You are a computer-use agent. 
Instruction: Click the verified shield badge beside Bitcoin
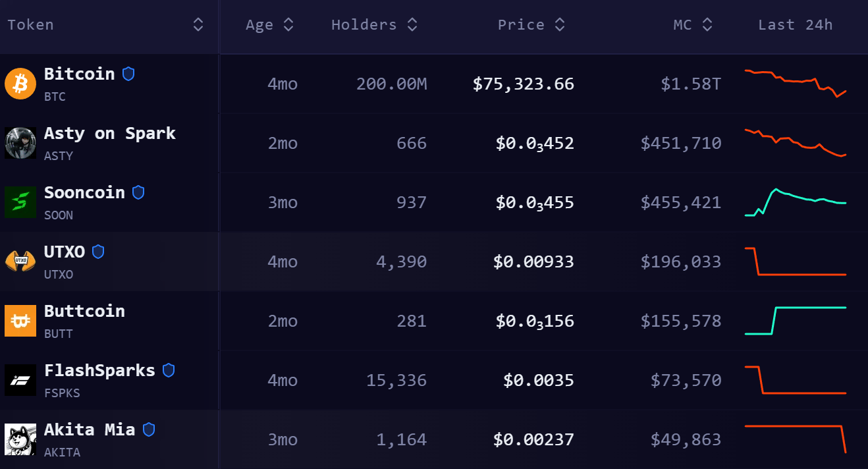(x=128, y=74)
